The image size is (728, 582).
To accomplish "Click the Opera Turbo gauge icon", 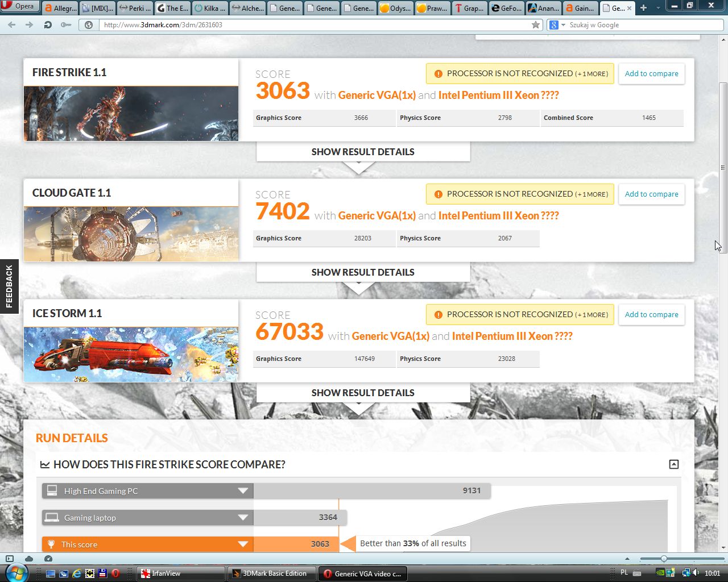I will [x=48, y=559].
